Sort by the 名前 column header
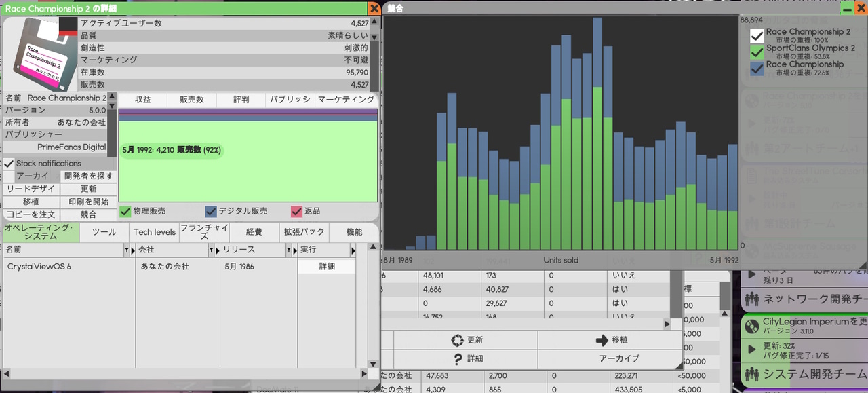This screenshot has height=393, width=868. [64, 250]
